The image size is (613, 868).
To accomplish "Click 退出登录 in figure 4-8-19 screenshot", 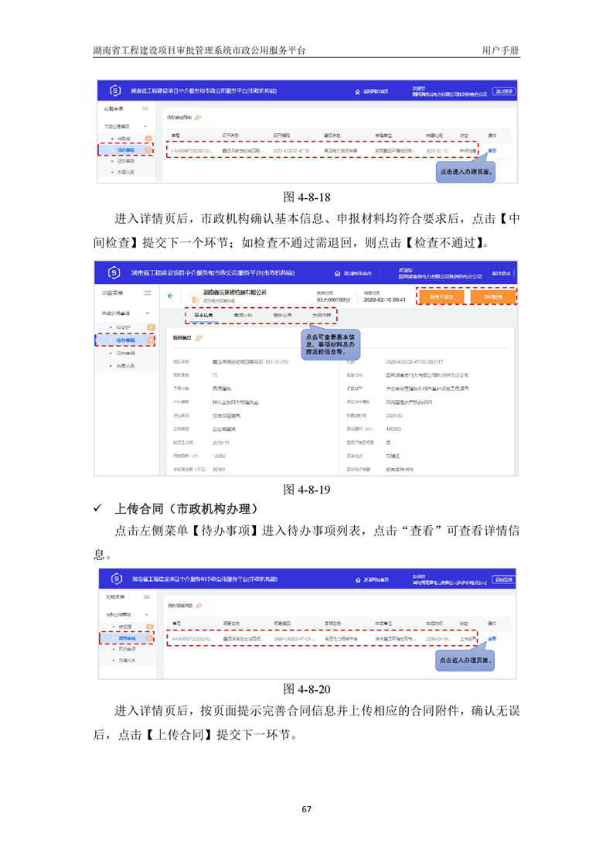I will [501, 273].
